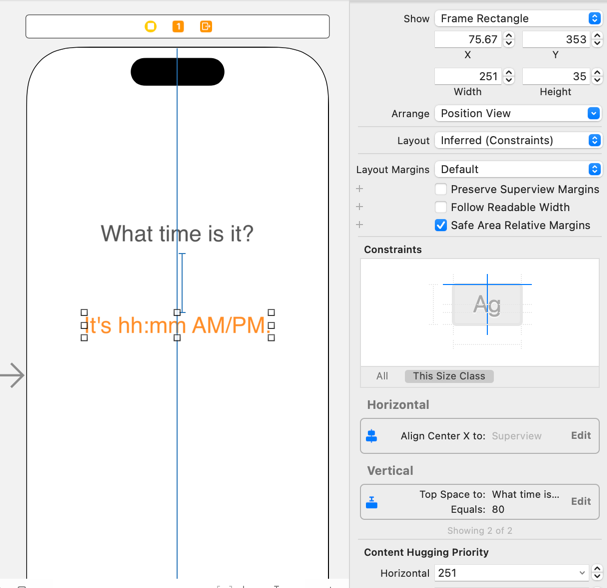The image size is (607, 588).
Task: Click the View Controller icon in scene dock
Action: point(151,26)
